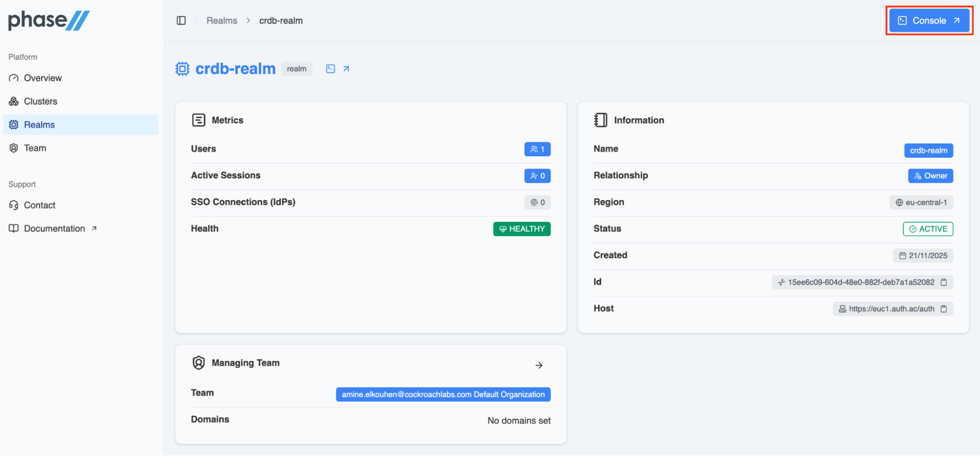
Task: Open the external link arrow next to realm title
Action: [x=346, y=69]
